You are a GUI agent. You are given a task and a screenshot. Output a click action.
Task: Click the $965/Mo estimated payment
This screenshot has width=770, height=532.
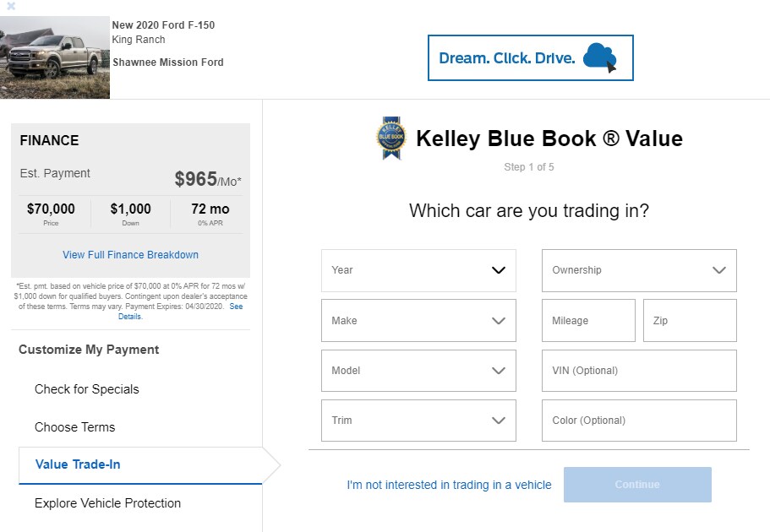[x=208, y=179]
